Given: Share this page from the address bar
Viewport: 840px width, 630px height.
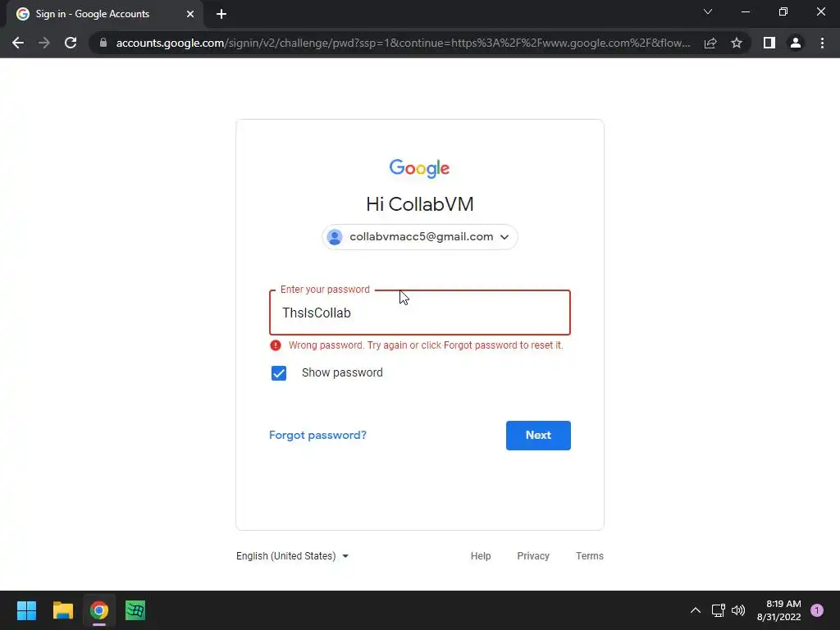Looking at the screenshot, I should coord(710,43).
